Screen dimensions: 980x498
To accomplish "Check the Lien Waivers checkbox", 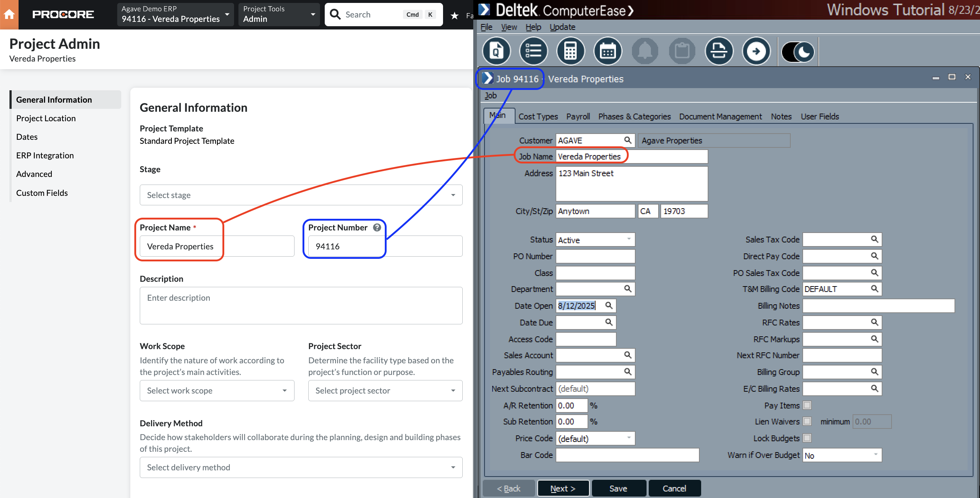I will click(807, 421).
